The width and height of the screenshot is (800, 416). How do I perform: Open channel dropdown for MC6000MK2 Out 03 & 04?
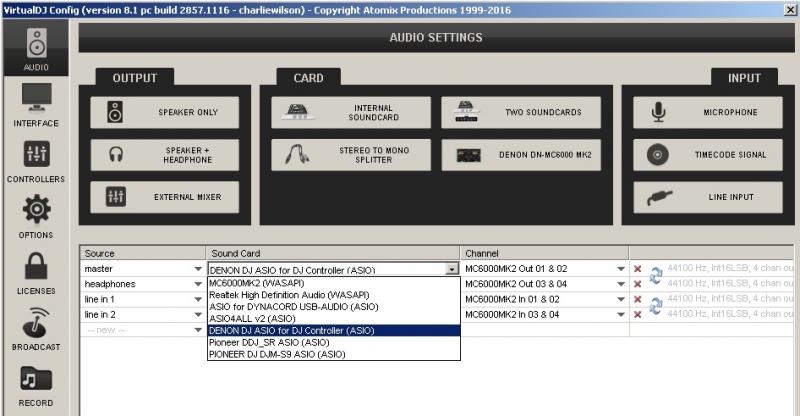tap(621, 284)
